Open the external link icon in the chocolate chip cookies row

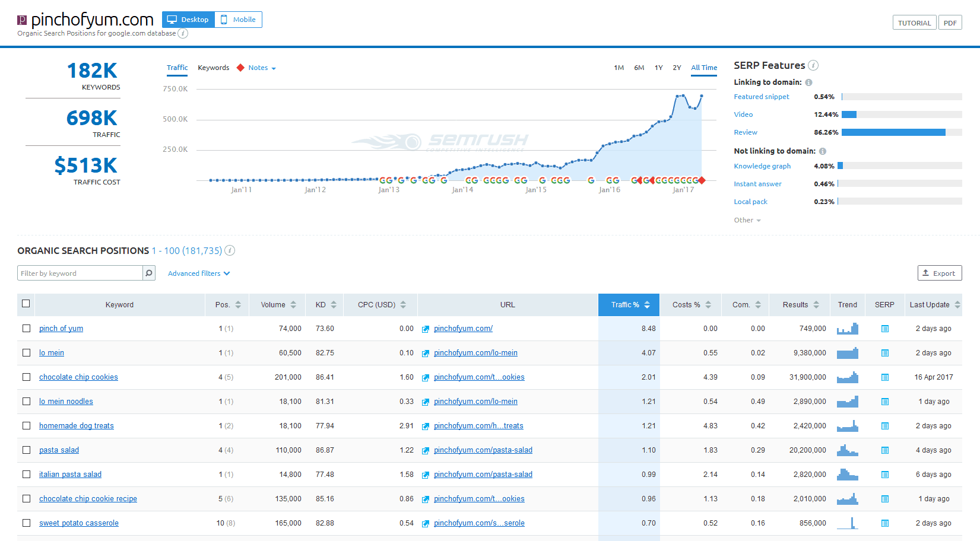coord(426,378)
